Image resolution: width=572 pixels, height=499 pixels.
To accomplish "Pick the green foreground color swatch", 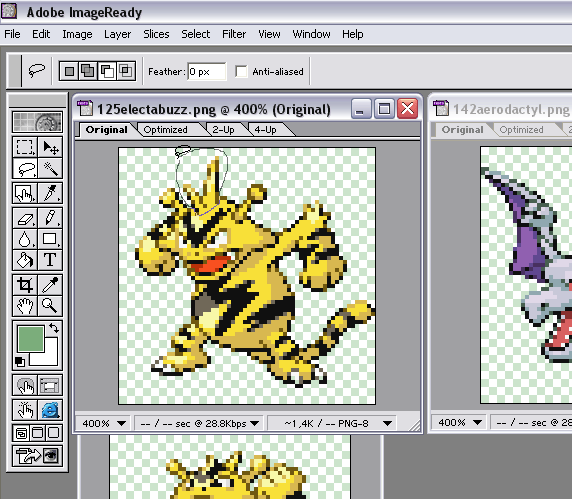I will point(31,339).
